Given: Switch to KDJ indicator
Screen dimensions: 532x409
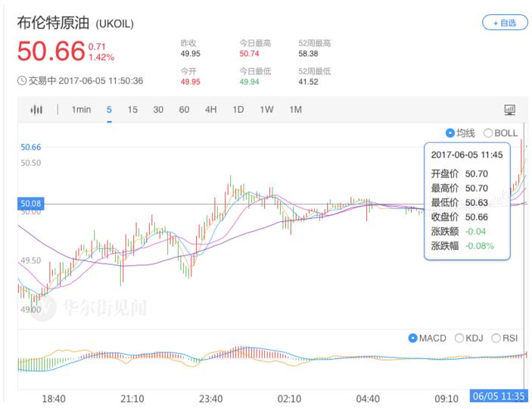Looking at the screenshot, I should pyautogui.click(x=459, y=338).
